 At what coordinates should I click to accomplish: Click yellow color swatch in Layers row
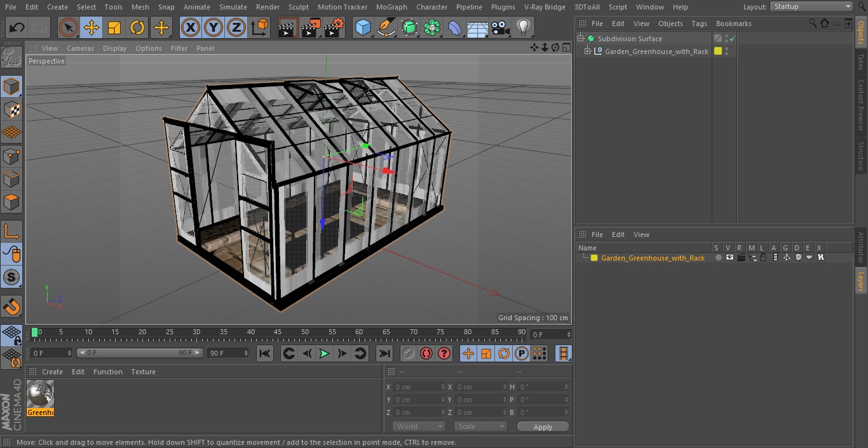594,258
